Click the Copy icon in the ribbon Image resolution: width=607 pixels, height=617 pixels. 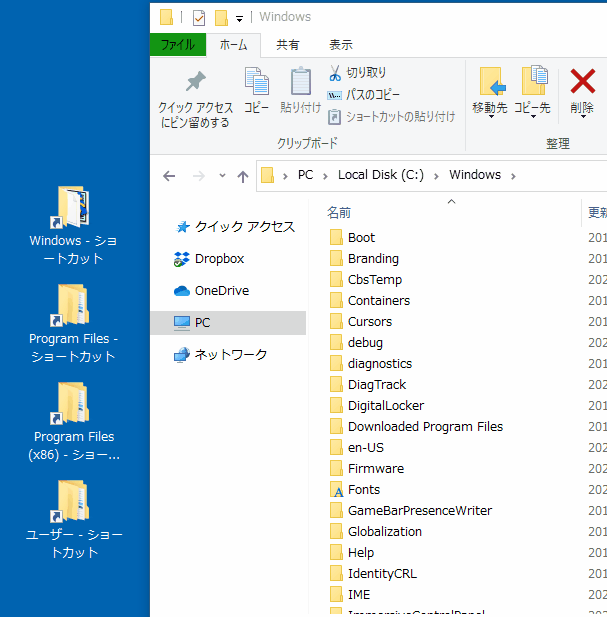(x=257, y=83)
